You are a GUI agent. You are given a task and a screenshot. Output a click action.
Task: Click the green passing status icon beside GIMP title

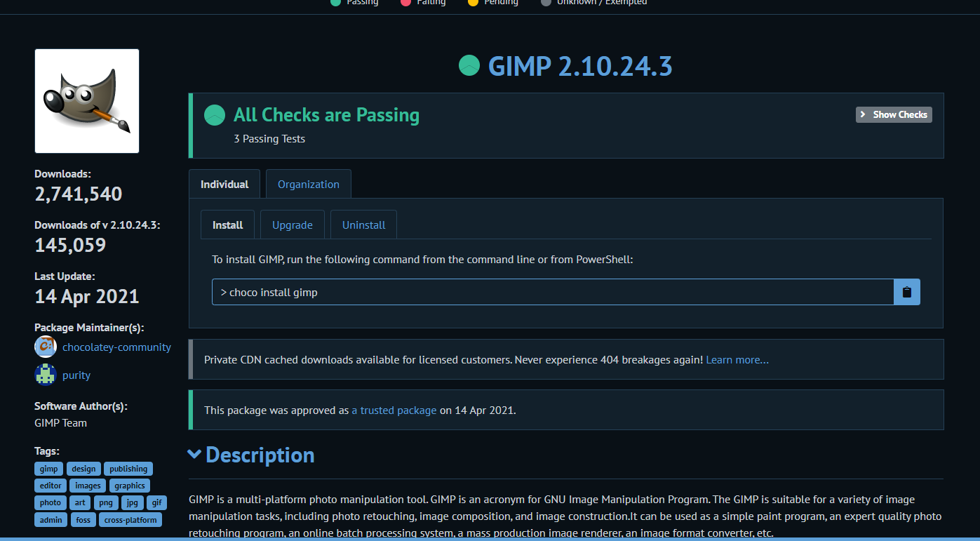pos(469,66)
